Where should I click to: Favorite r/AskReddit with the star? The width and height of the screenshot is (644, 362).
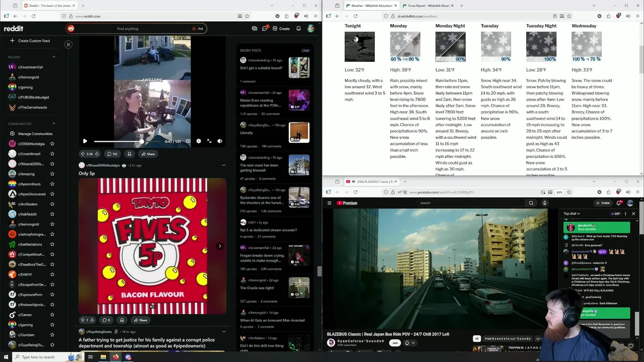[x=52, y=214]
